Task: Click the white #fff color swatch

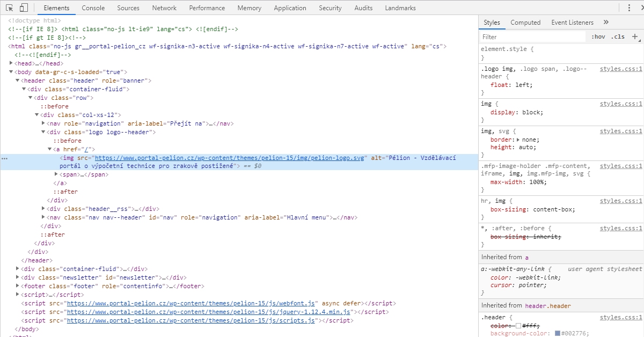Action: click(x=519, y=326)
